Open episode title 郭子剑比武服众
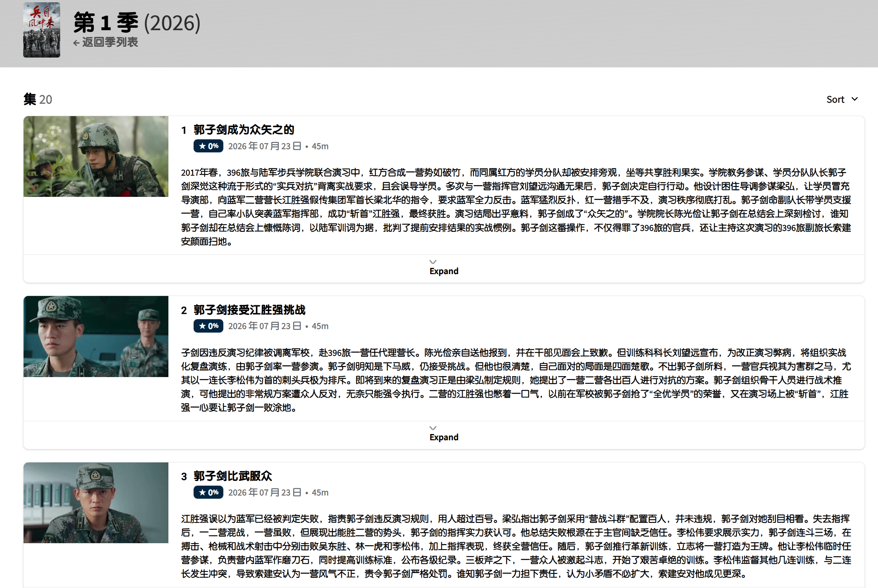Screen dimensions: 878x588 232,476
